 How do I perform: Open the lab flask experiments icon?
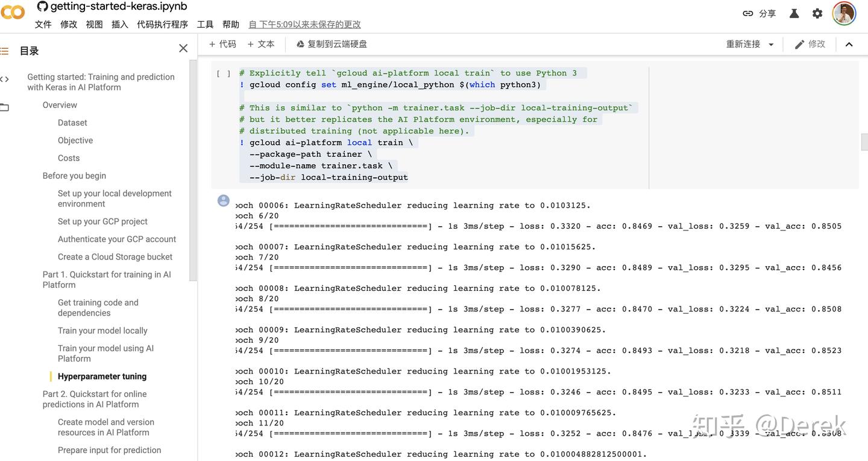[793, 13]
